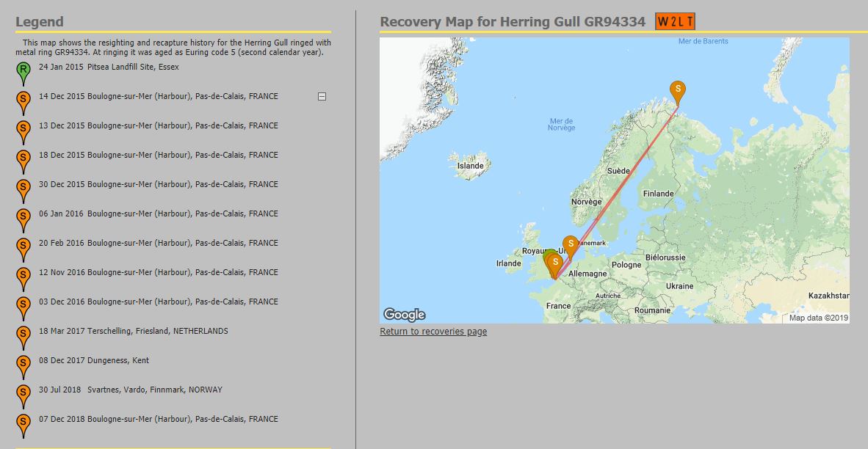Click the orange marker beside 14 Dec 2015
Screen dimensions: 868x449
pos(23,100)
